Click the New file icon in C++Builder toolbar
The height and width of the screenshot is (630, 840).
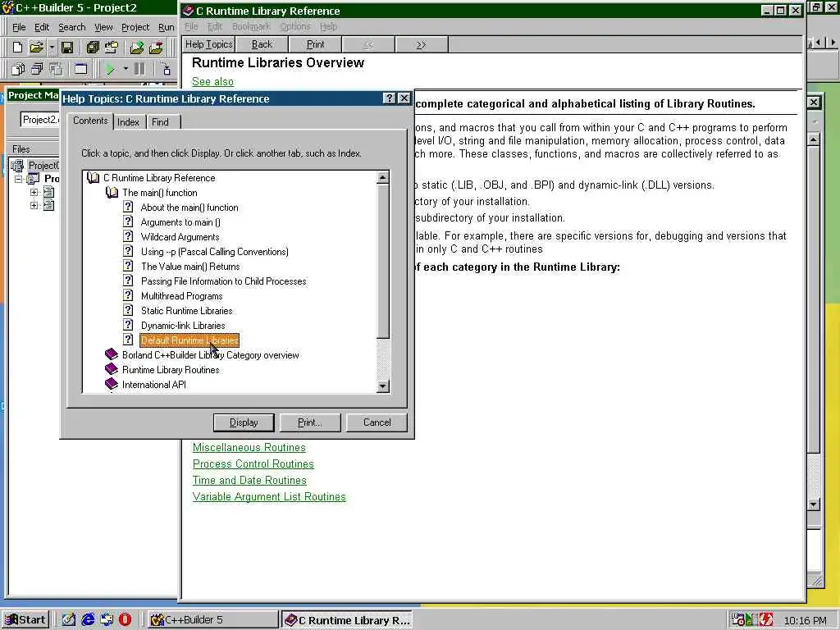[17, 48]
